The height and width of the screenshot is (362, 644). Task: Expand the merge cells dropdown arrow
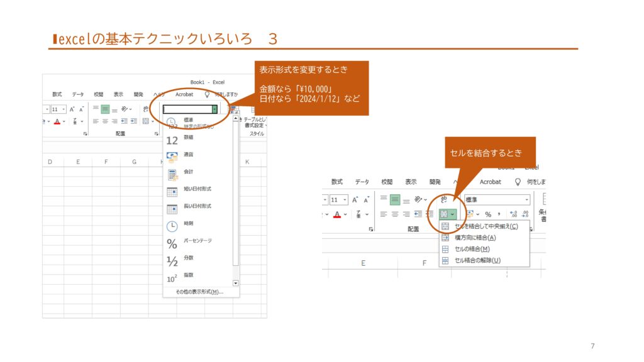point(452,214)
